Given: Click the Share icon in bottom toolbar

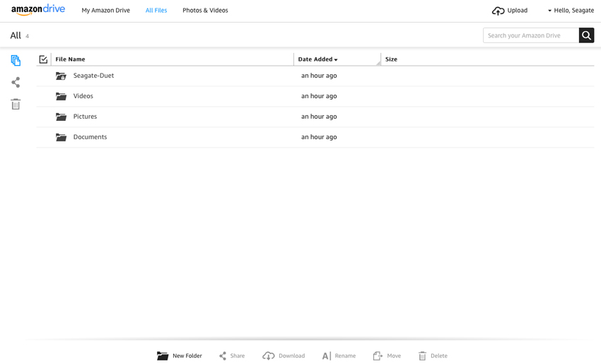Looking at the screenshot, I should click(x=223, y=356).
